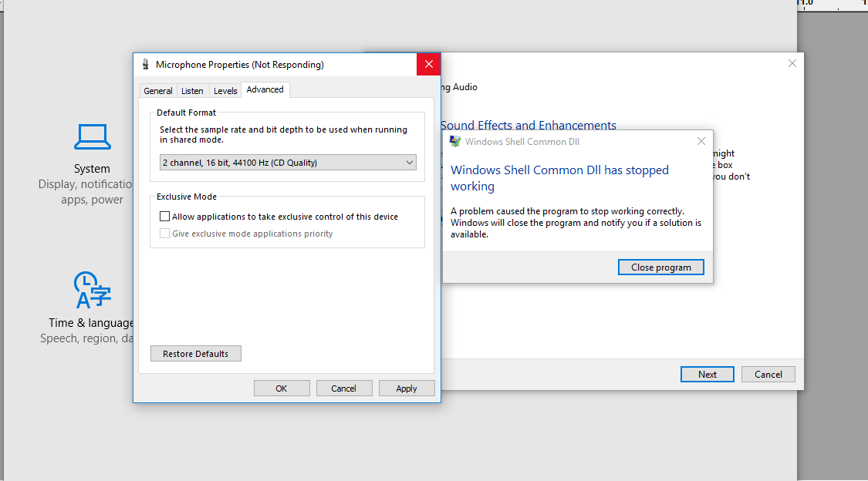Apply the Microphone Properties changes
The height and width of the screenshot is (481, 868).
click(x=407, y=388)
